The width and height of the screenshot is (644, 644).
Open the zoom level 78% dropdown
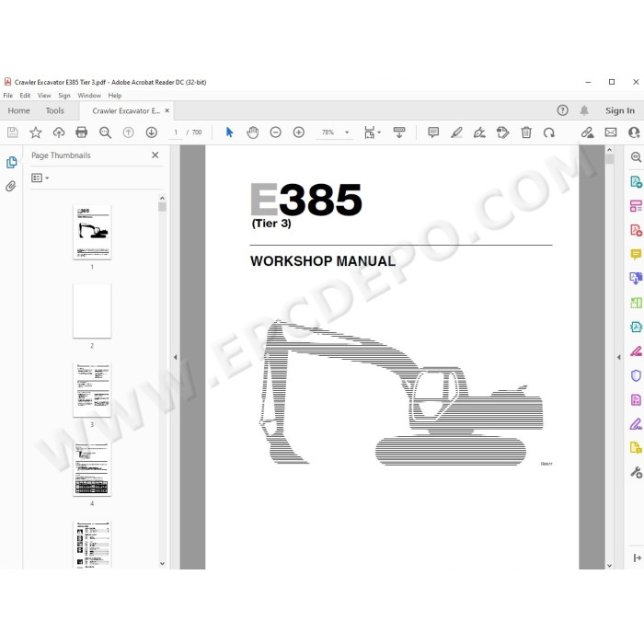point(347,132)
